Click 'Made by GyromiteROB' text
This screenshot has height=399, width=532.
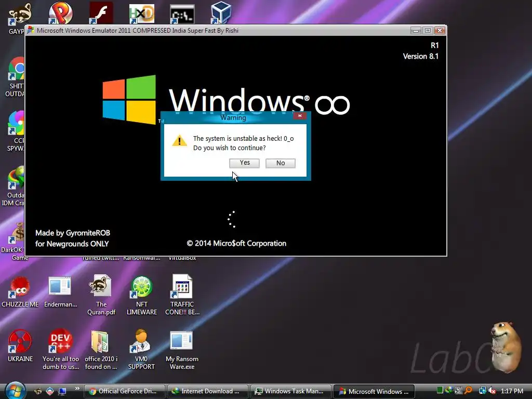(73, 233)
